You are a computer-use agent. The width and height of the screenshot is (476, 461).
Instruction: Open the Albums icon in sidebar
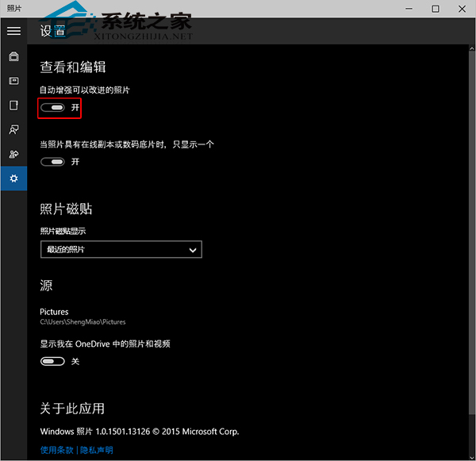13,81
